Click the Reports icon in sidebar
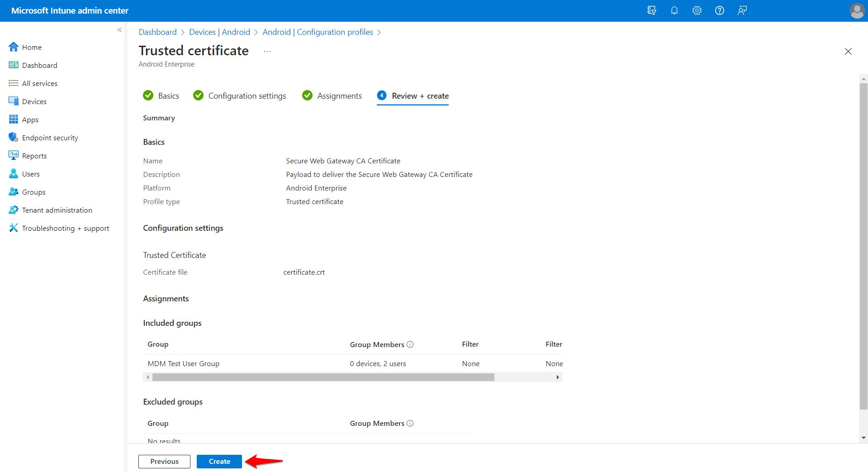868x472 pixels. [14, 155]
